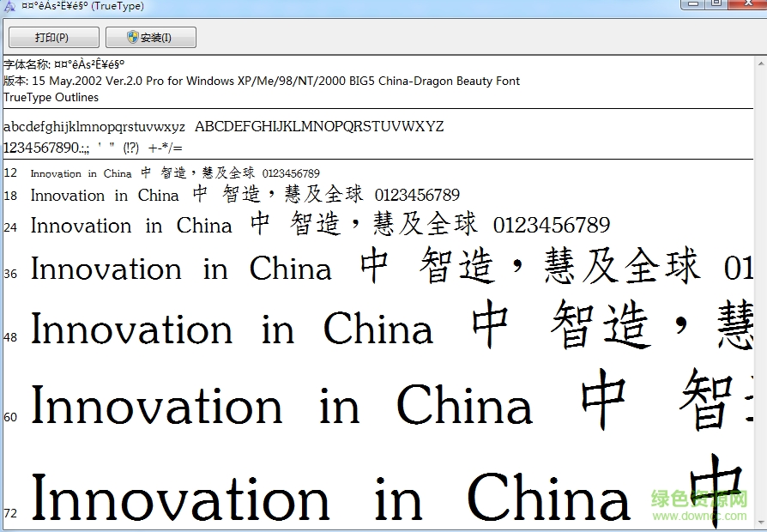Click the shield icon on the install button

[133, 38]
